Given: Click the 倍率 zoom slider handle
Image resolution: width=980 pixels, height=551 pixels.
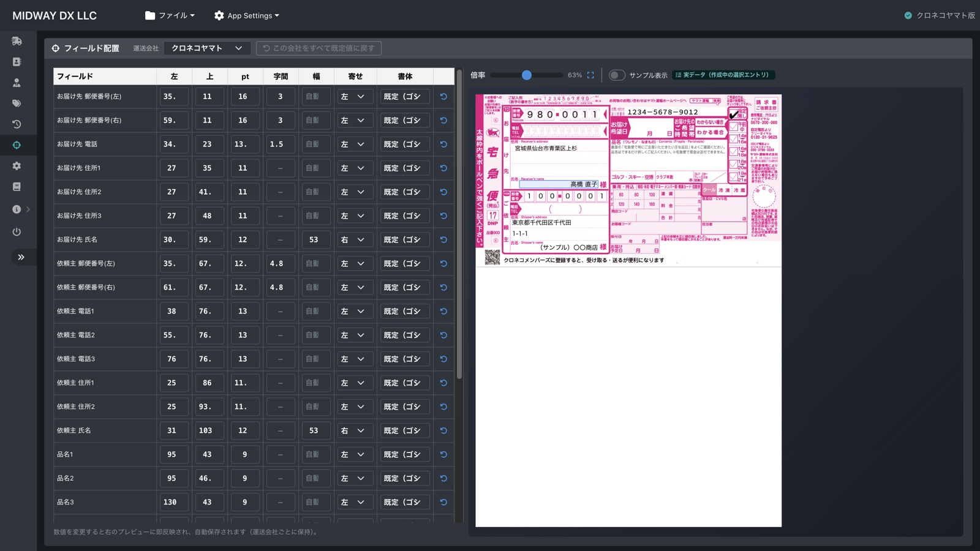Looking at the screenshot, I should [x=527, y=75].
